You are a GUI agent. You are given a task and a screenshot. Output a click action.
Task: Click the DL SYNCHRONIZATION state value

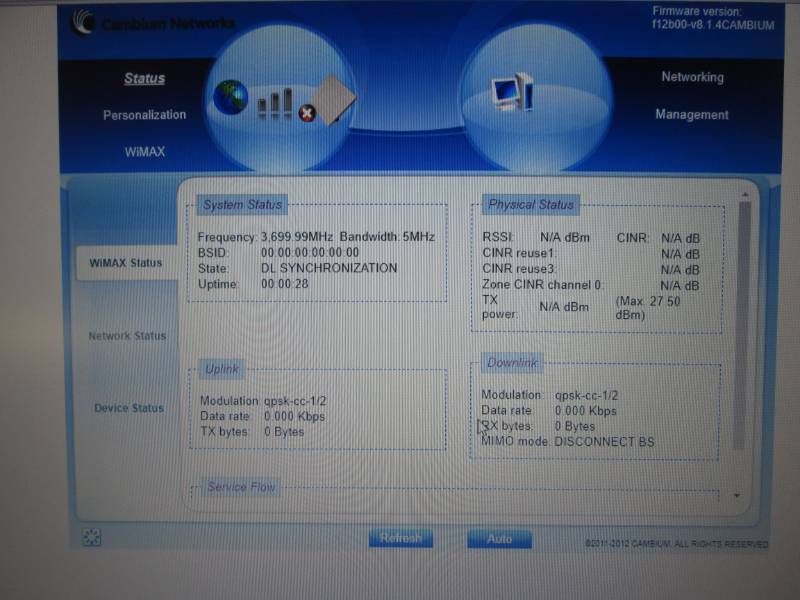tap(329, 268)
